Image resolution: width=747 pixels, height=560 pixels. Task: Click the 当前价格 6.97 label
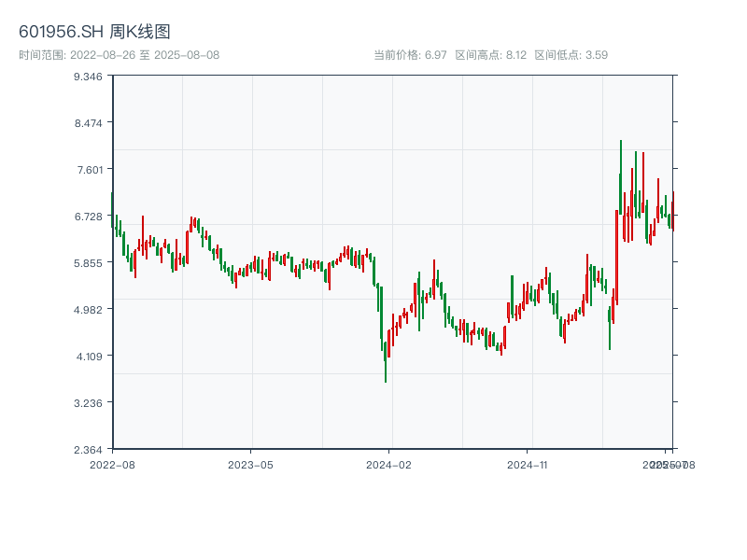pos(410,55)
